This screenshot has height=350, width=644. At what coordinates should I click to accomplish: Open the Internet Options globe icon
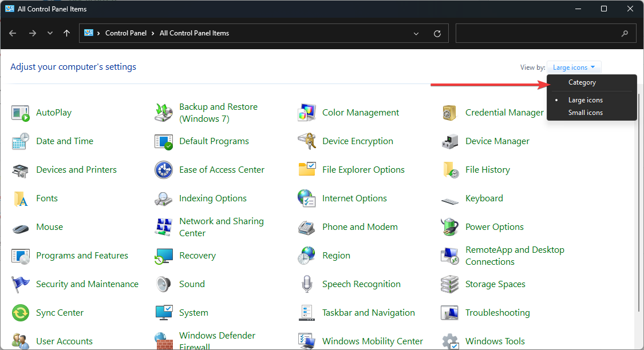[x=306, y=198]
